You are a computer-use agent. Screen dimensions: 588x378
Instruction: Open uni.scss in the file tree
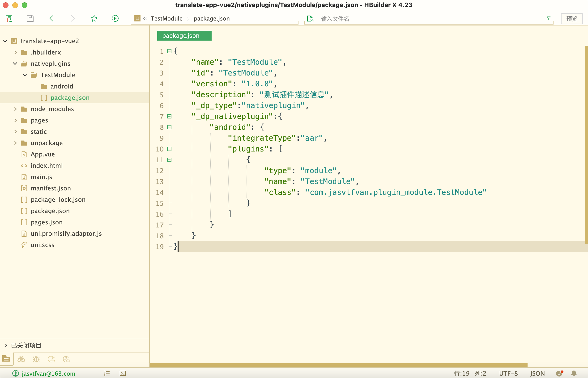pyautogui.click(x=43, y=245)
